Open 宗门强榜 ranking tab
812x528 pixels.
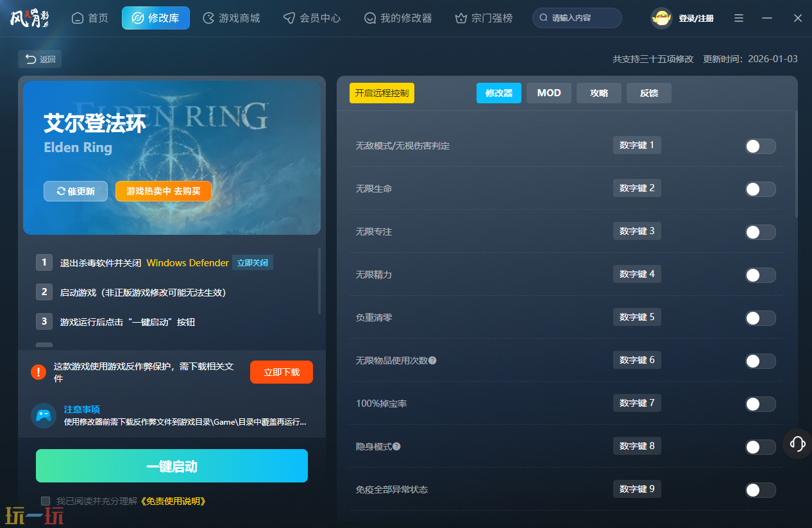[484, 18]
